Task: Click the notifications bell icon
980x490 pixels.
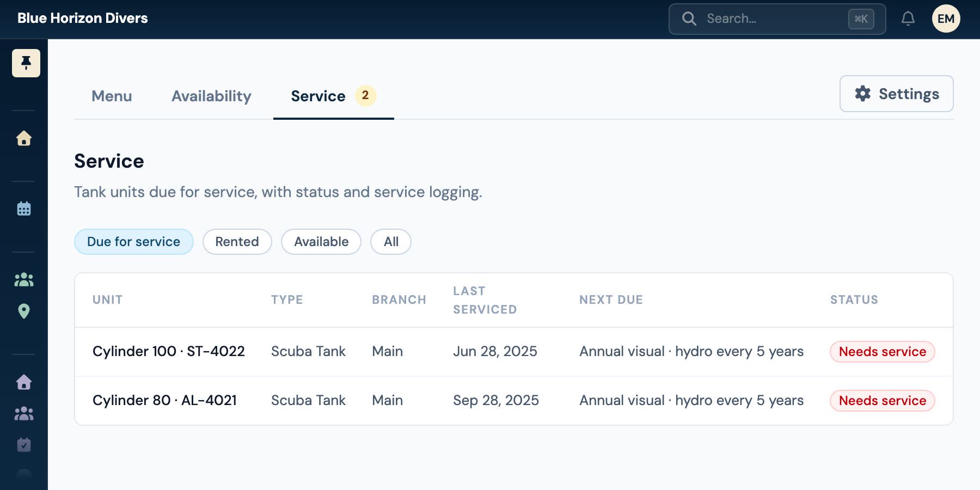Action: click(x=908, y=19)
